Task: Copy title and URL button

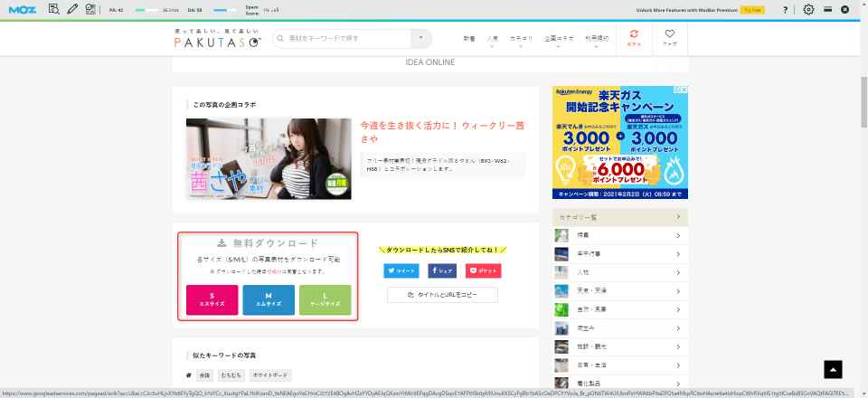Action: (442, 295)
